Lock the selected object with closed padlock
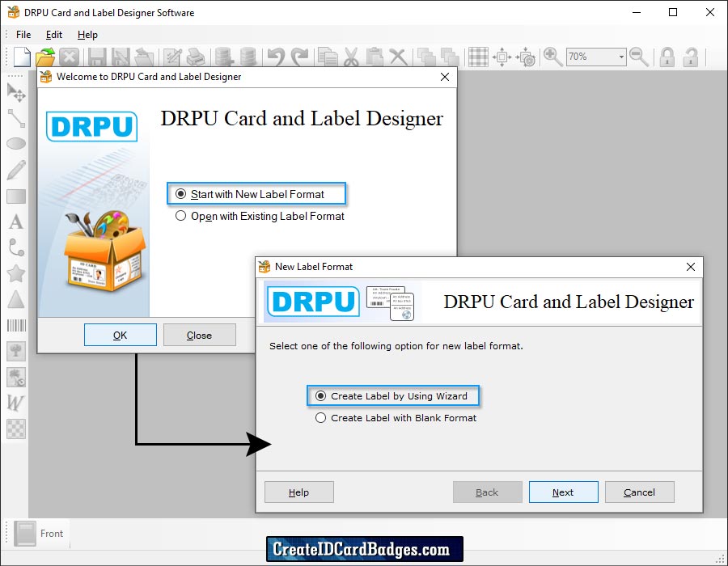Viewport: 728px width, 566px height. [x=667, y=57]
